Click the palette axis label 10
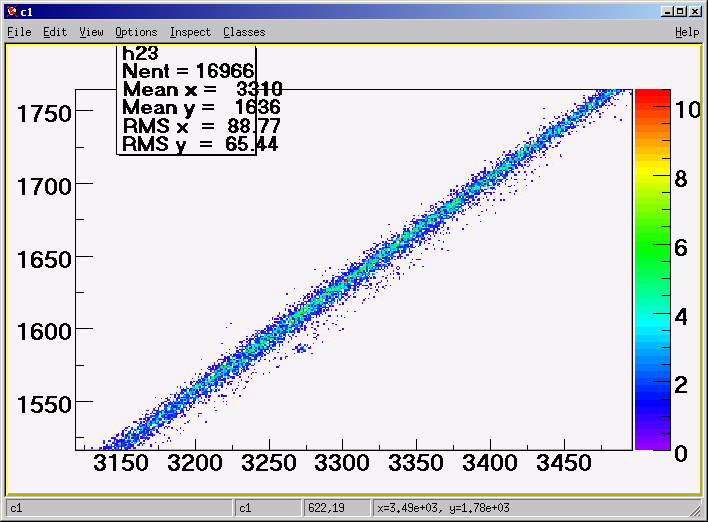 point(688,110)
